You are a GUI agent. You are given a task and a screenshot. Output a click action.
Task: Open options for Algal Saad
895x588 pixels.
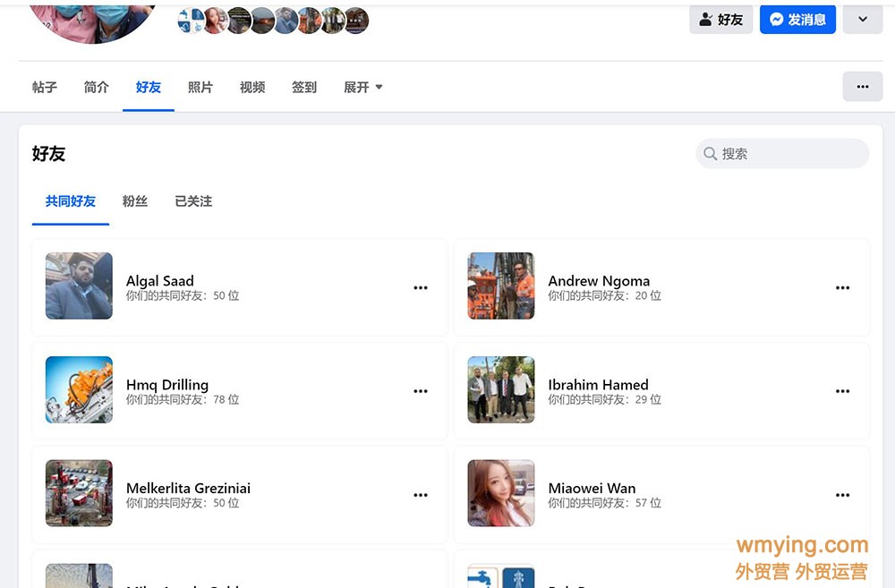point(421,287)
